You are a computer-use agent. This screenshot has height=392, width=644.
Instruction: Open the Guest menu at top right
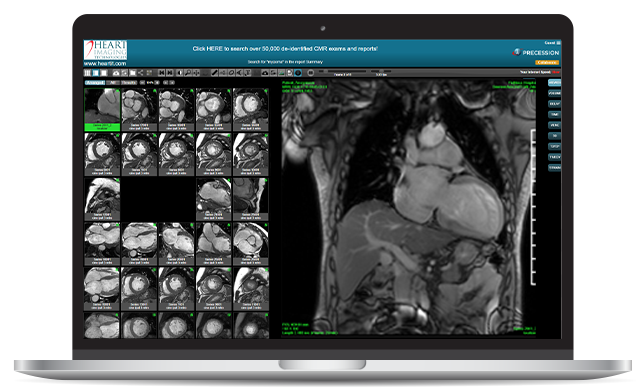552,43
